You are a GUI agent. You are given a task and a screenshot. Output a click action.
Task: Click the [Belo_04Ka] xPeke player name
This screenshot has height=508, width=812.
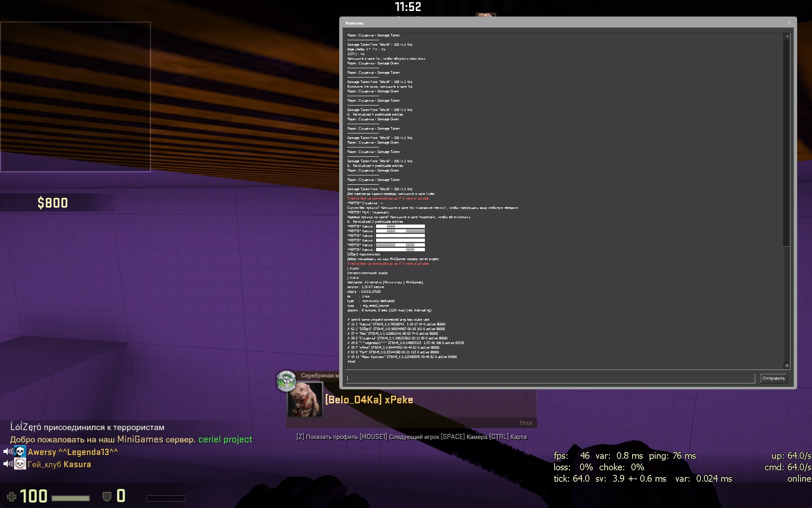(369, 400)
